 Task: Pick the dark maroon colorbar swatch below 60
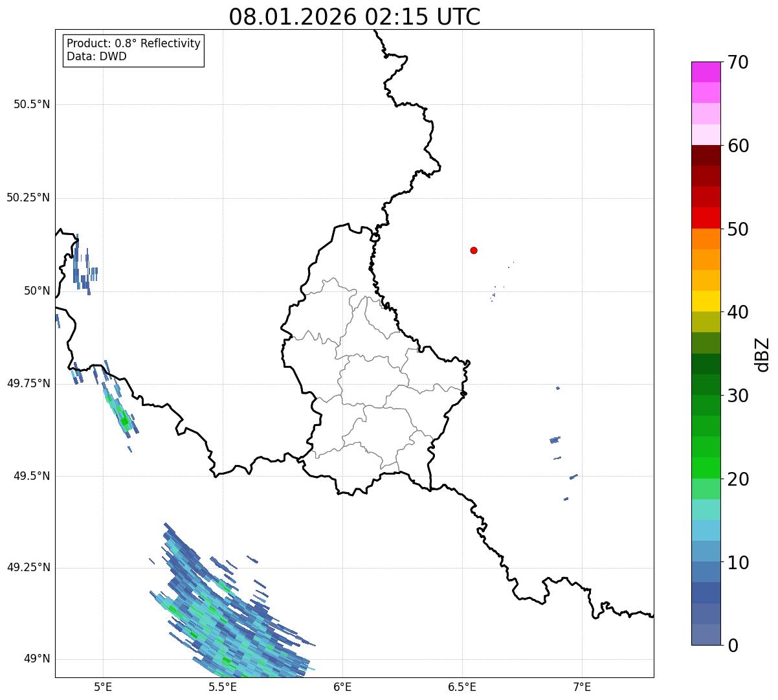706,155
